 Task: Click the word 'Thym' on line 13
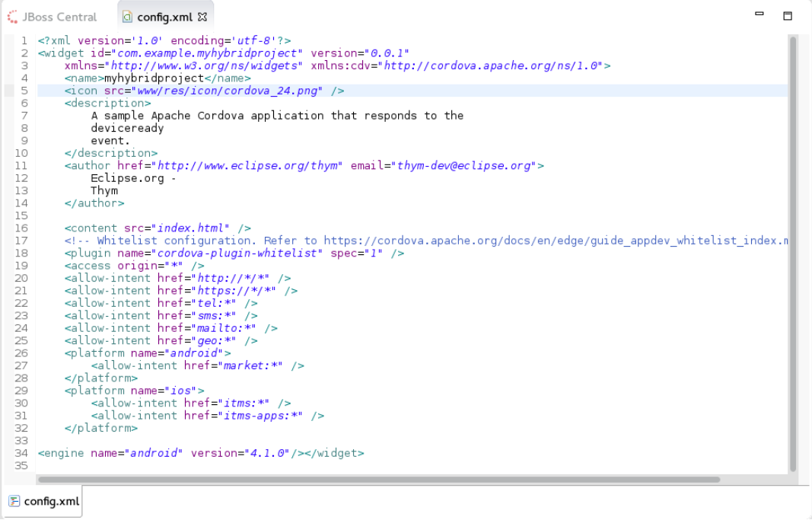(x=104, y=190)
